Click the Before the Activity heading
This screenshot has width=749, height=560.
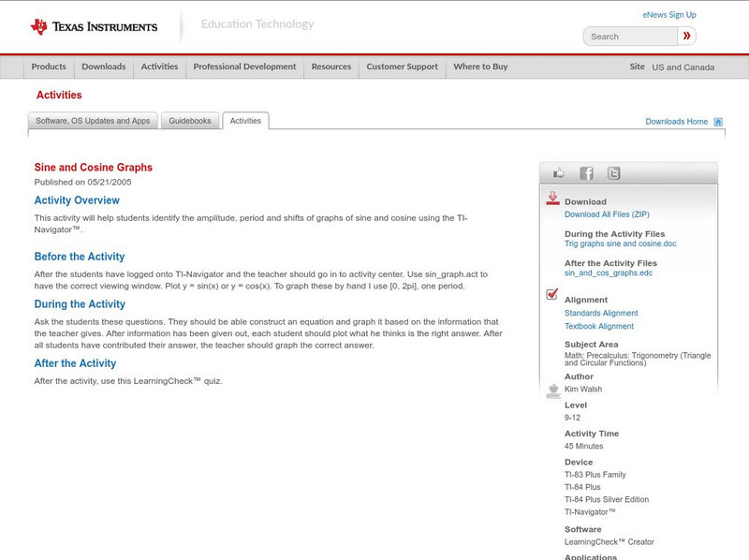[x=80, y=257]
